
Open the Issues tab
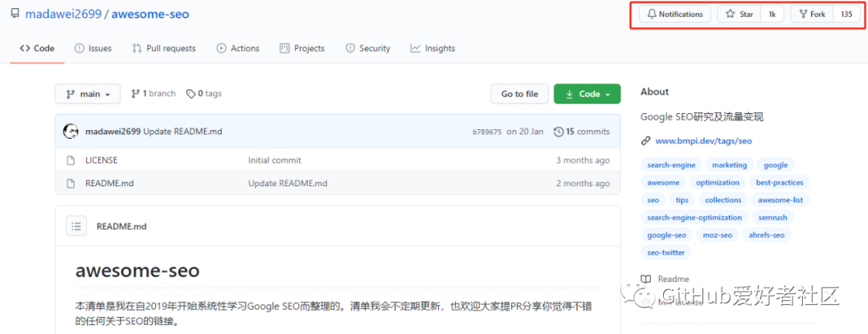click(93, 48)
